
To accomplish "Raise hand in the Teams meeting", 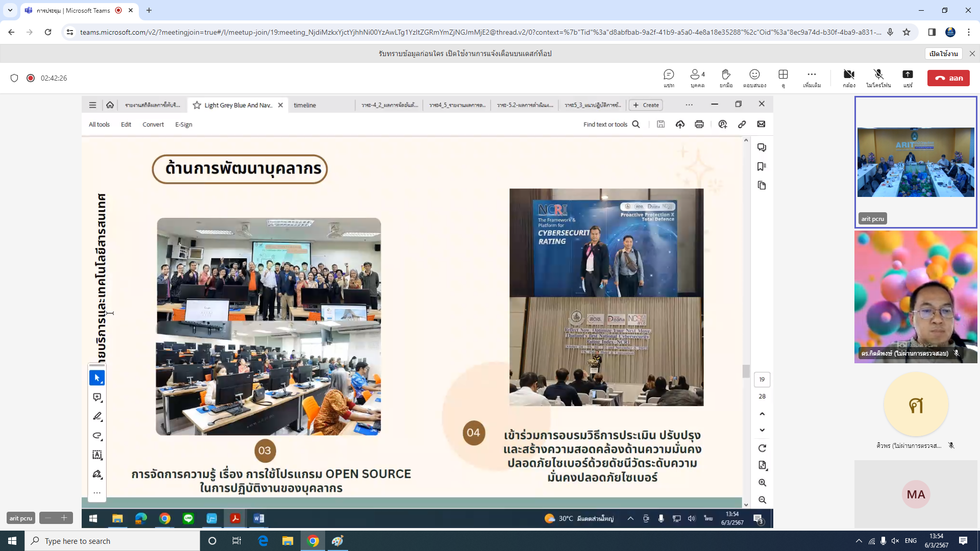I will pyautogui.click(x=726, y=78).
